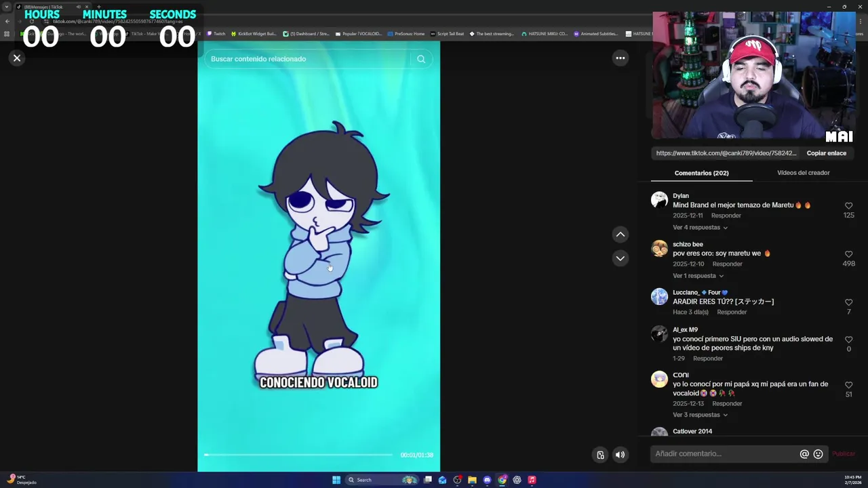
Task: Open Lucciano_'s profile avatar
Action: point(659,297)
